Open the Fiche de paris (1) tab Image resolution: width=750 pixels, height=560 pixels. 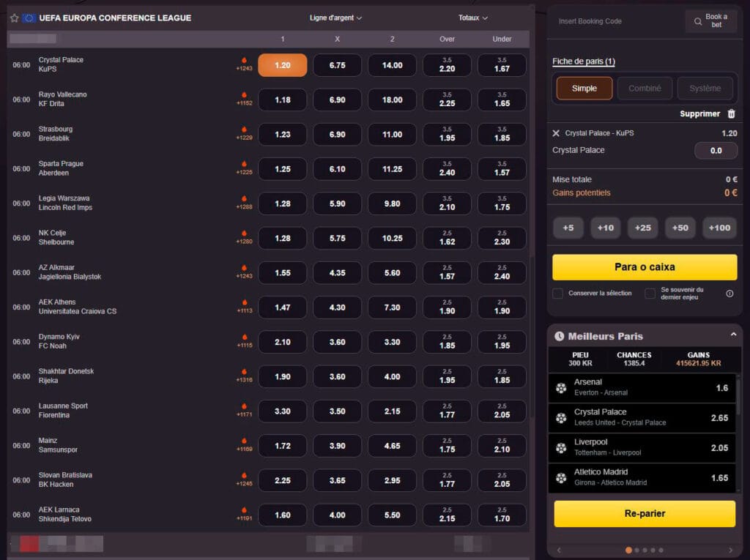584,61
